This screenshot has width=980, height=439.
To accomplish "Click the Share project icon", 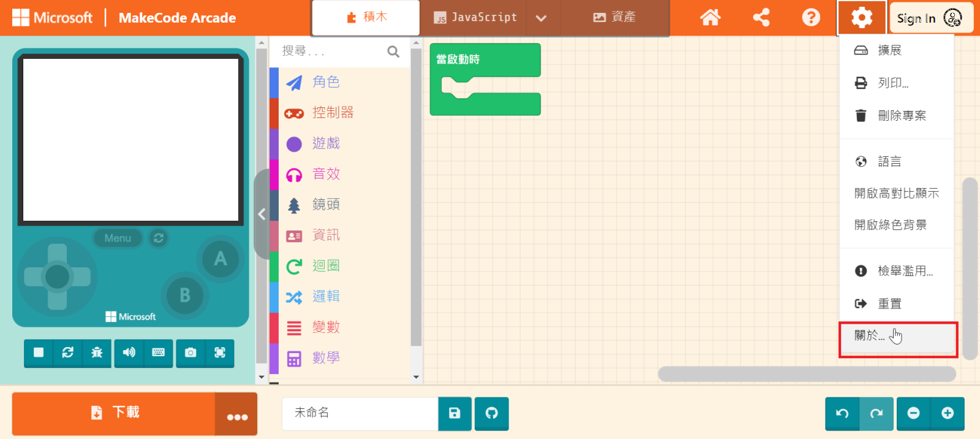I will coord(761,17).
